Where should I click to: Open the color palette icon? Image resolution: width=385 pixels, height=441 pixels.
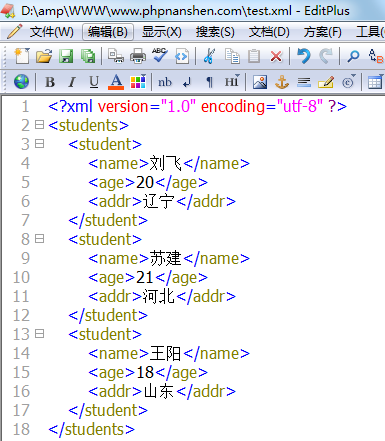pos(138,82)
